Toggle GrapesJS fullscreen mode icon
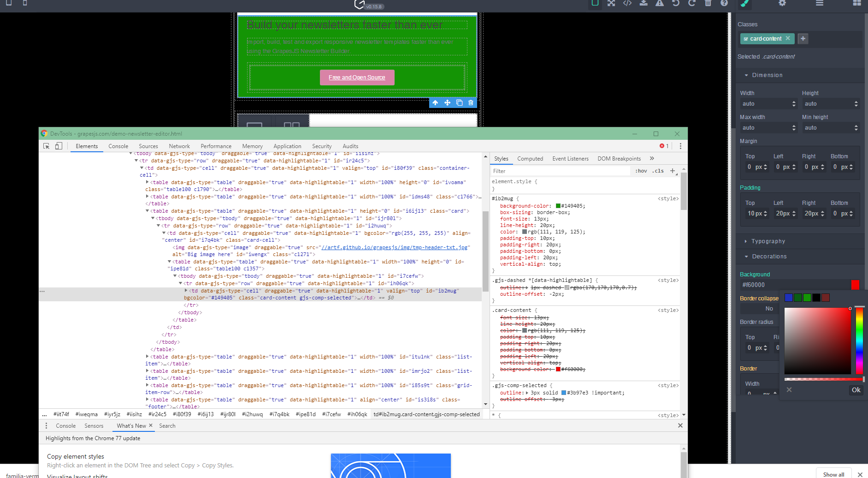The width and height of the screenshot is (868, 478). click(x=611, y=3)
